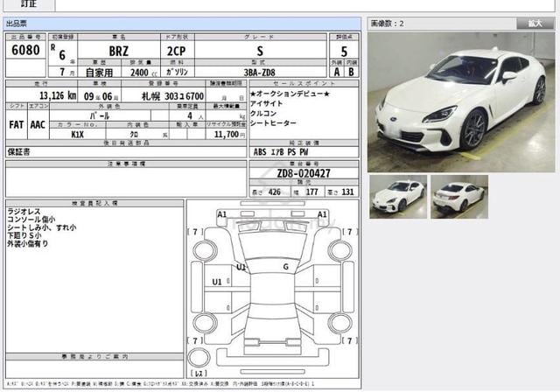
Task: Click the 拡大 enlarge button
Action: coord(535,24)
